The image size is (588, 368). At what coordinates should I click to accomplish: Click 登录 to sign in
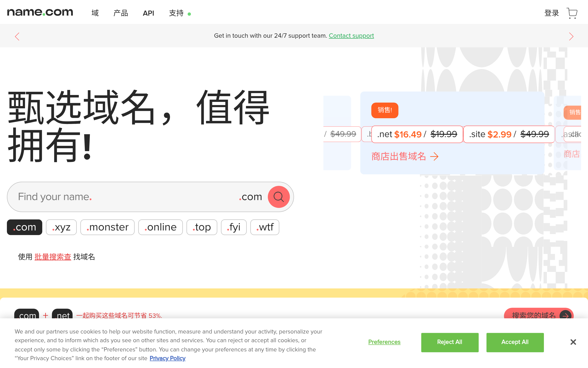click(x=551, y=13)
